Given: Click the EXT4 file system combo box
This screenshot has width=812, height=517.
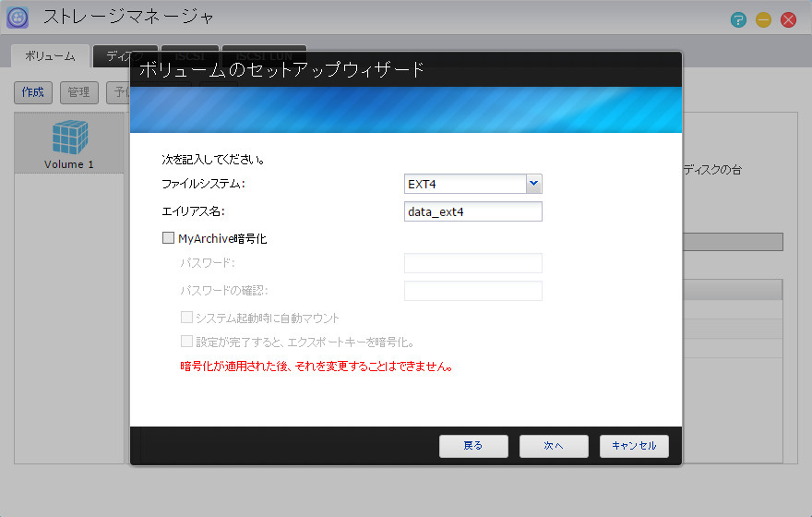Looking at the screenshot, I should 472,184.
